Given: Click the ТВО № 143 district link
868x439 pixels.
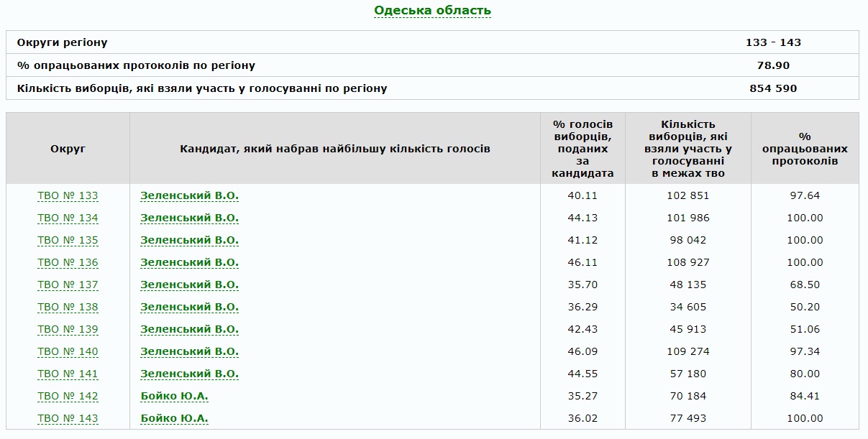Looking at the screenshot, I should pos(68,418).
